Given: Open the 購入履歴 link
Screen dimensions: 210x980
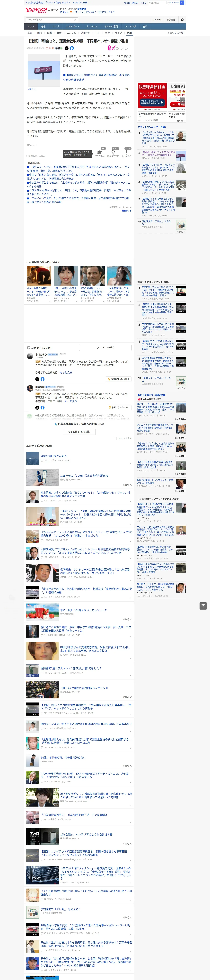Looking at the screenshot, I should point(171,20).
